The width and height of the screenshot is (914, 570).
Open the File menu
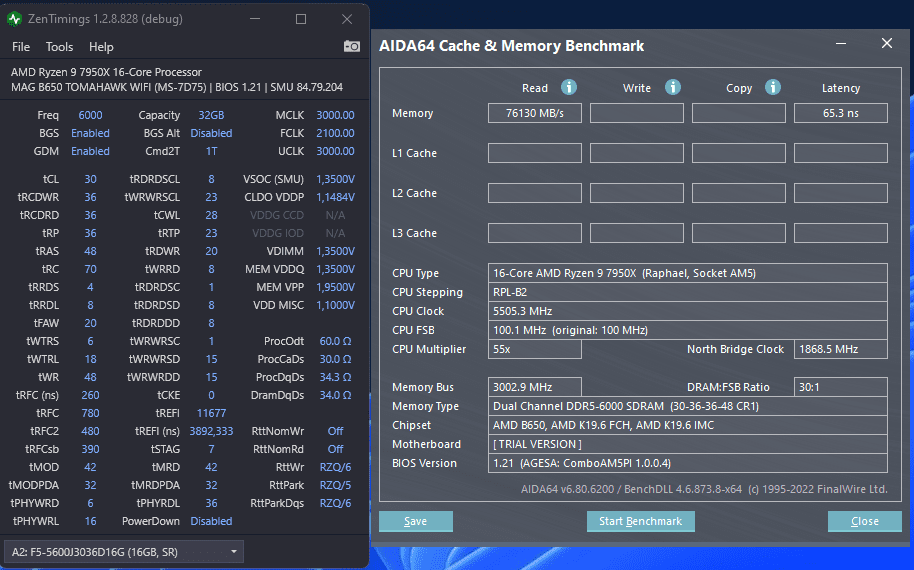[21, 47]
